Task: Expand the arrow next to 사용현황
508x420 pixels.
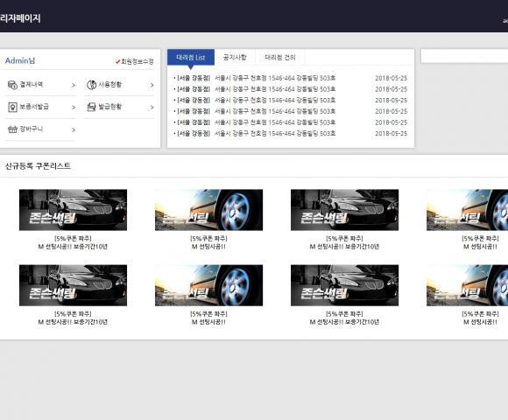Action: tap(152, 85)
